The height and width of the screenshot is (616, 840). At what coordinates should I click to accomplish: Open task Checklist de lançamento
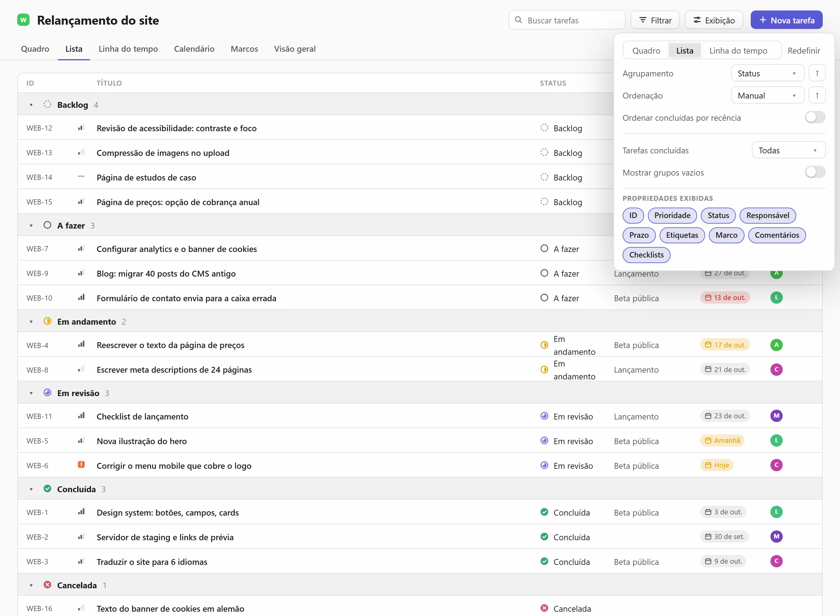[142, 416]
